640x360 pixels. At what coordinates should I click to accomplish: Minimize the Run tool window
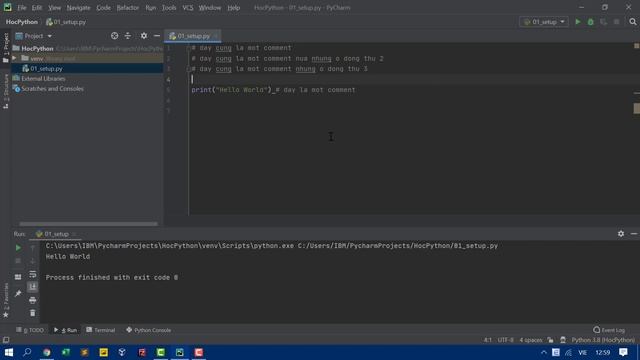tap(634, 234)
